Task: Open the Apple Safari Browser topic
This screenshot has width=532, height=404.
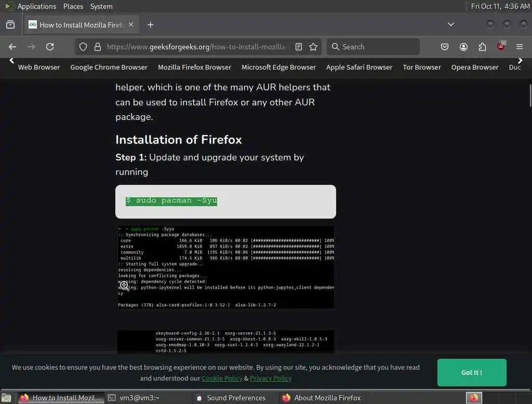Action: (x=360, y=67)
